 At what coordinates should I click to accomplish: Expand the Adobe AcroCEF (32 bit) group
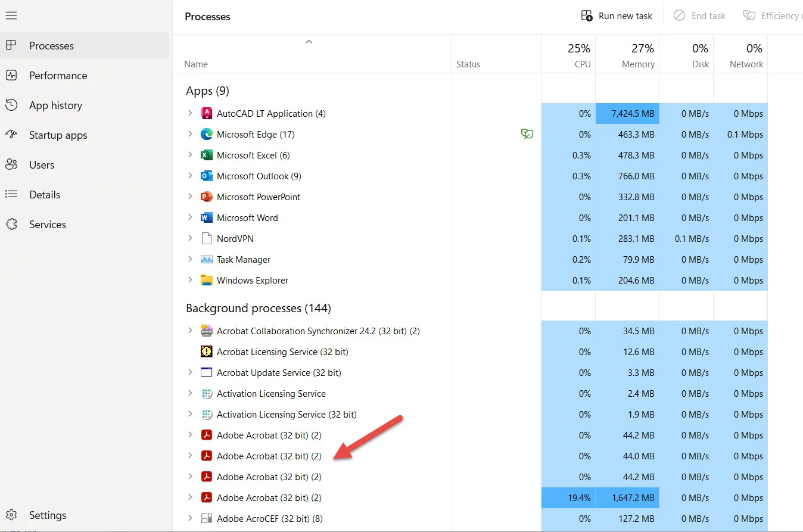pos(190,518)
